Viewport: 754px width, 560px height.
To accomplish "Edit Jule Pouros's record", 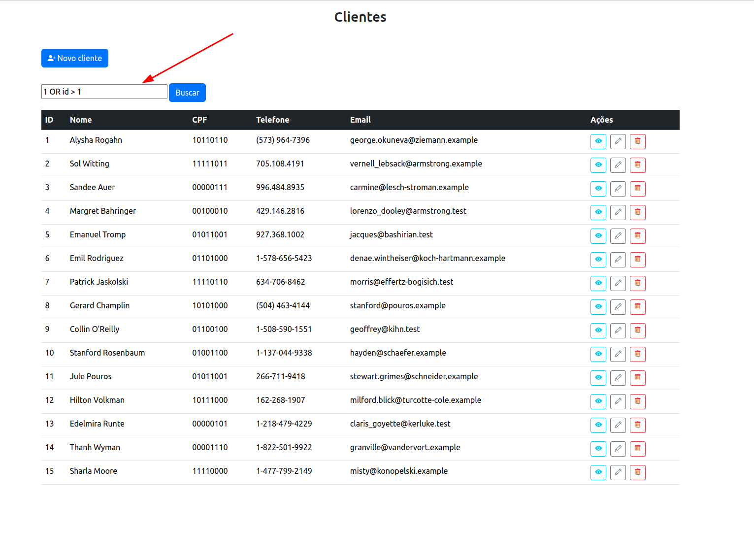I will coord(618,378).
